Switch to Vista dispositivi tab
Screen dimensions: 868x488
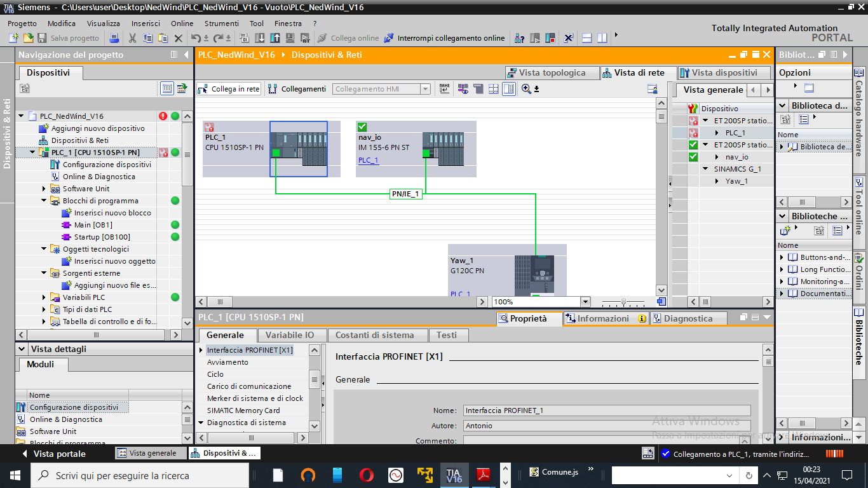724,72
